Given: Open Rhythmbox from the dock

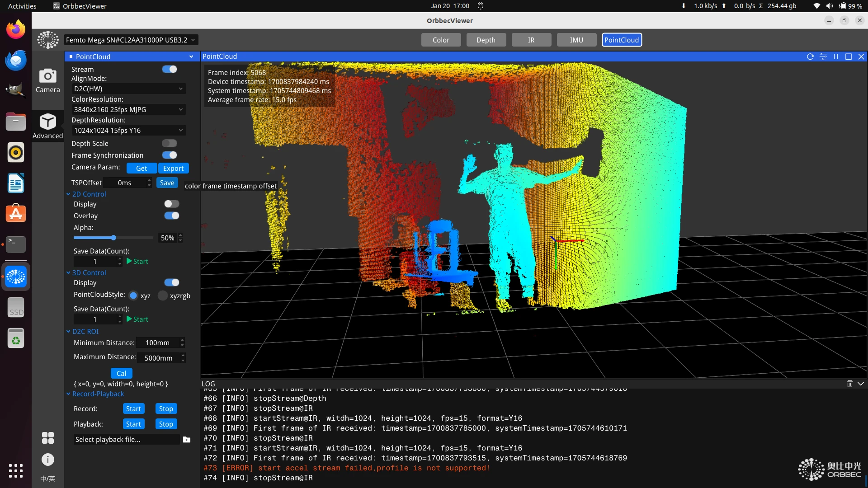Looking at the screenshot, I should [16, 153].
